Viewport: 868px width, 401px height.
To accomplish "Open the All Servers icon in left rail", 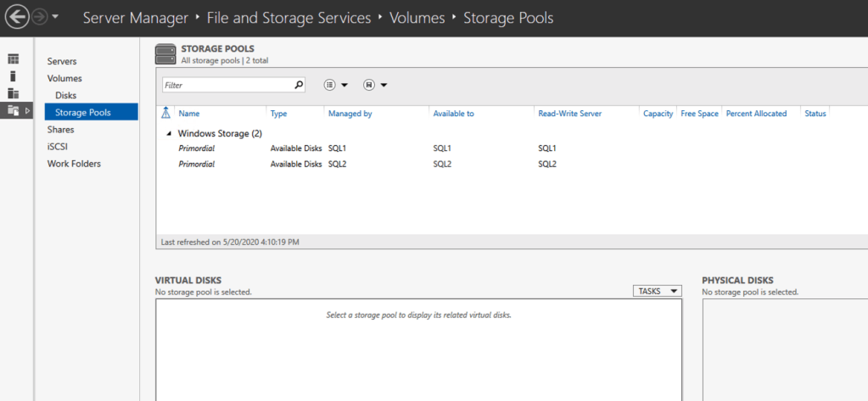I will [13, 93].
